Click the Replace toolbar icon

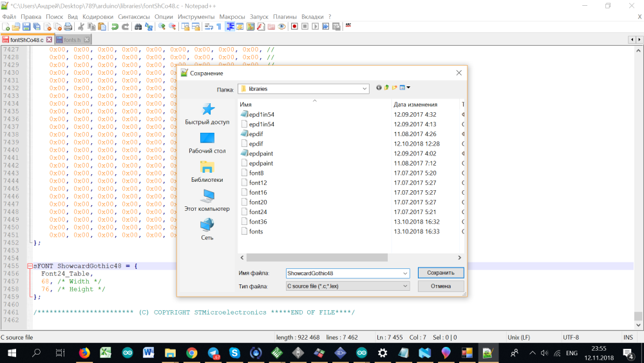click(x=149, y=26)
